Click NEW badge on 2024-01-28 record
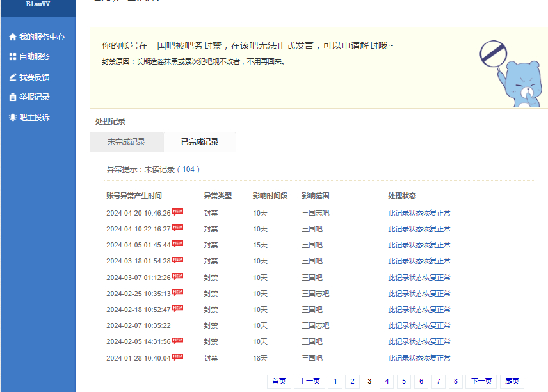 [177, 357]
